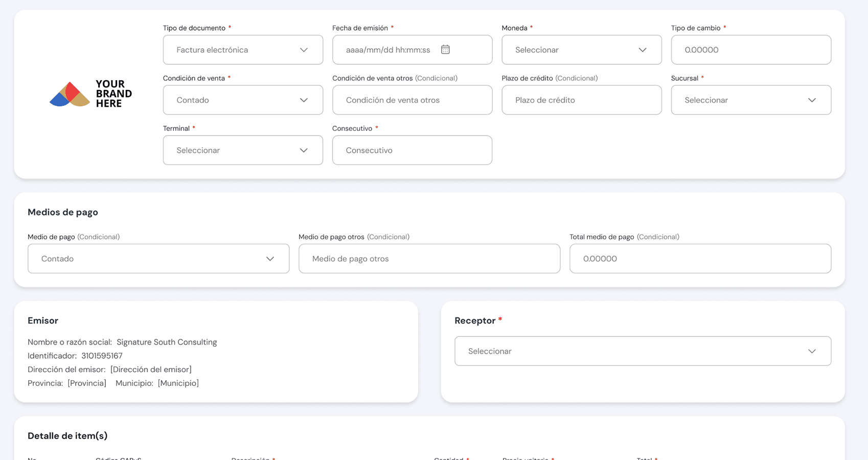Click the Condición de venta otros field

[412, 100]
